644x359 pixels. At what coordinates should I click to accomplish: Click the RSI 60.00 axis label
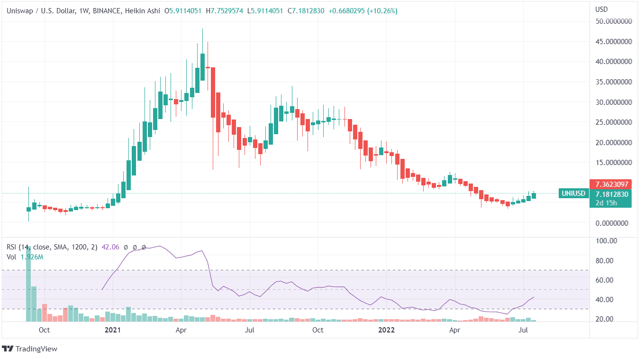(x=606, y=280)
